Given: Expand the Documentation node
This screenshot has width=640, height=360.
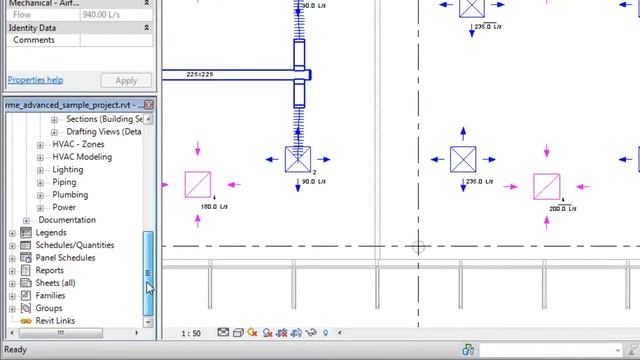Looking at the screenshot, I should pyautogui.click(x=26, y=221).
